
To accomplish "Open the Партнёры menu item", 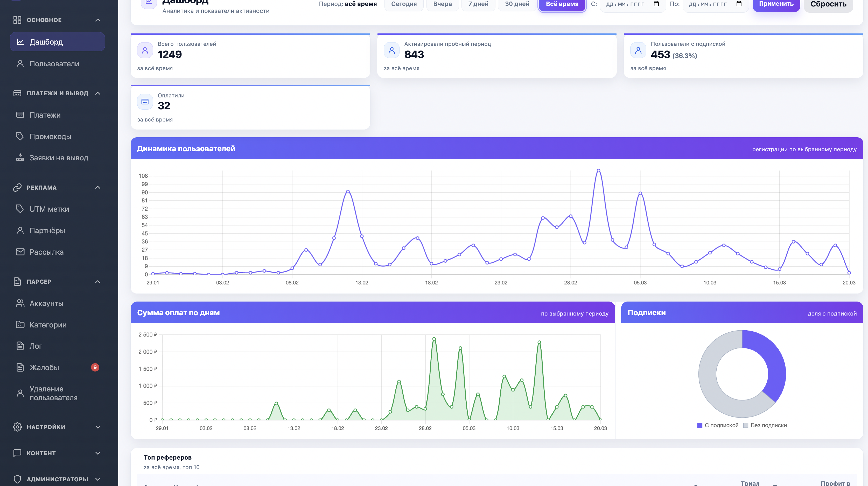I will coord(47,231).
